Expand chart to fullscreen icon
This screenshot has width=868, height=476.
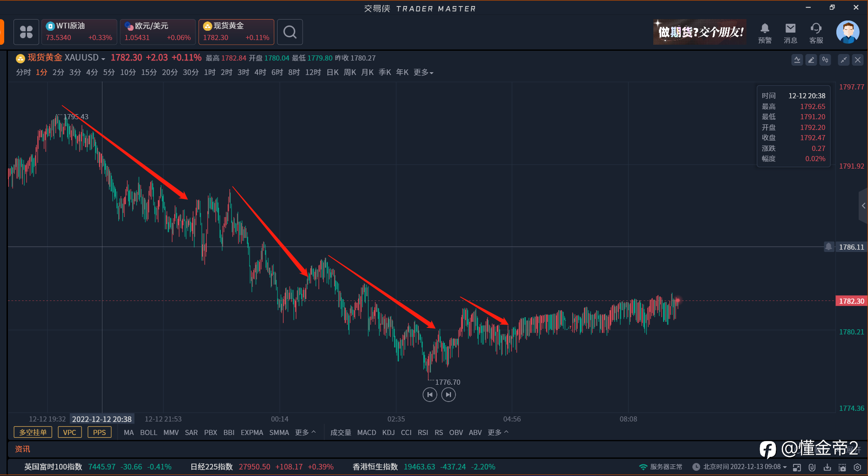pyautogui.click(x=844, y=60)
